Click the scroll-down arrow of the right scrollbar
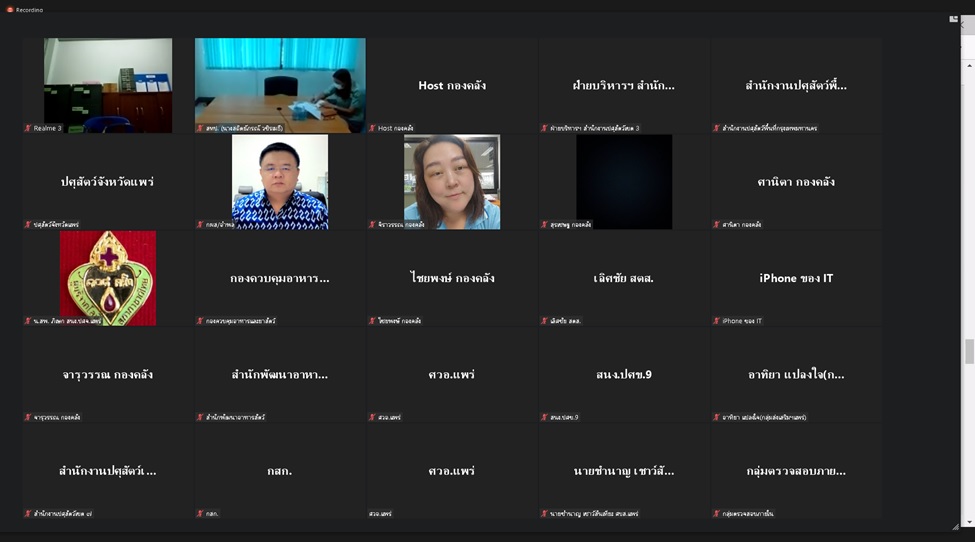The height and width of the screenshot is (542, 975). coord(968,522)
